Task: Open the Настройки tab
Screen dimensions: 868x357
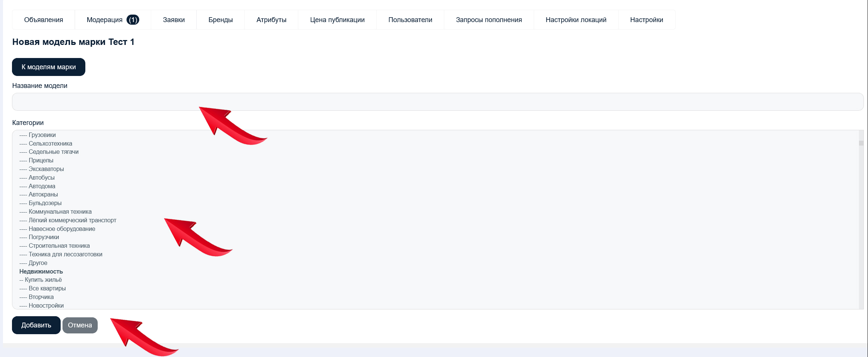Action: pyautogui.click(x=646, y=20)
